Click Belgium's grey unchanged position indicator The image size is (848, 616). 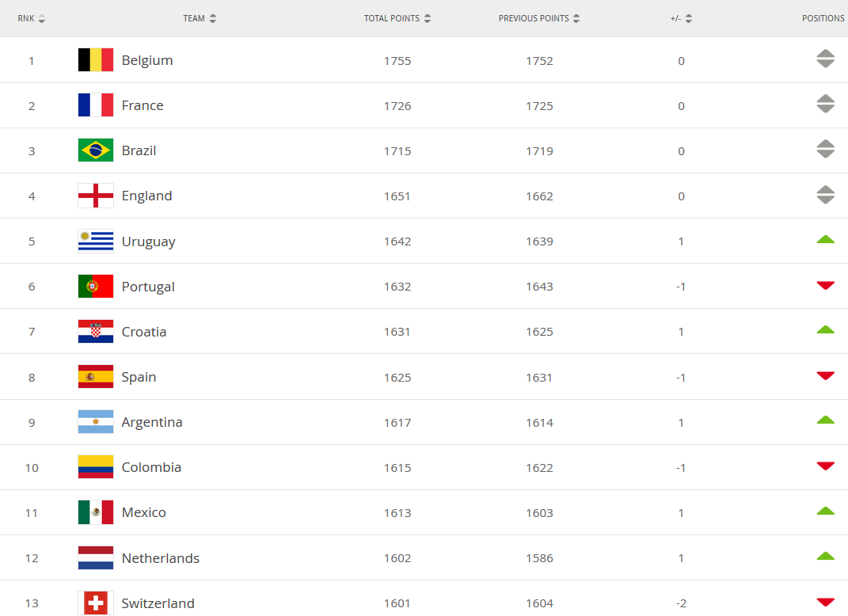point(825,59)
